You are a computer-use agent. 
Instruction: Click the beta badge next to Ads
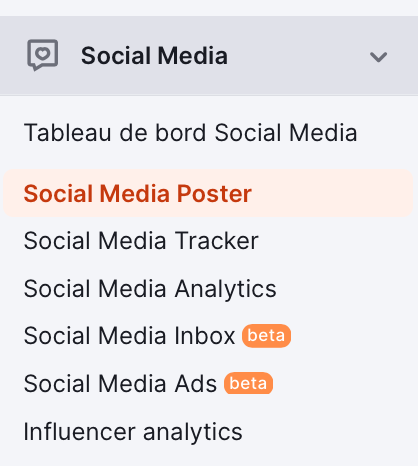click(248, 383)
